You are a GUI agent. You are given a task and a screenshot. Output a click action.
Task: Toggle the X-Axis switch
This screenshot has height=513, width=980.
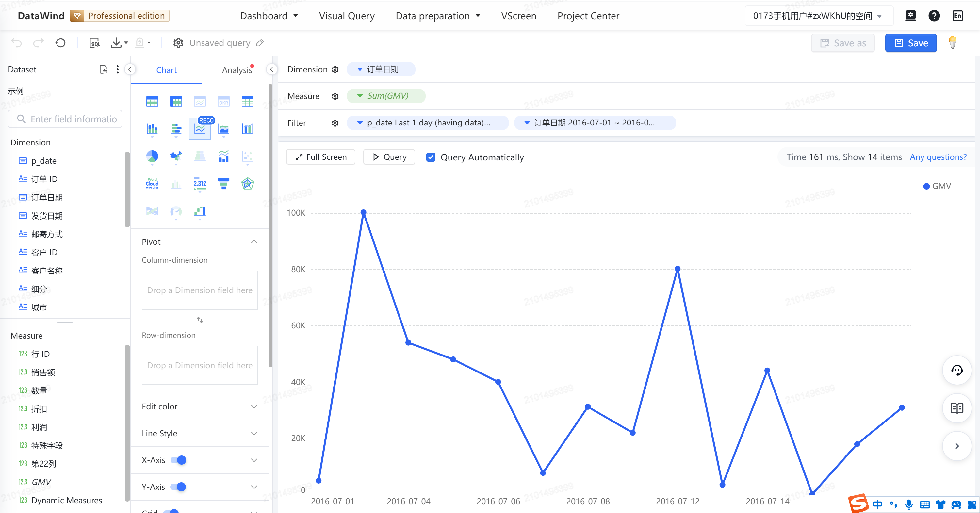[x=178, y=460]
